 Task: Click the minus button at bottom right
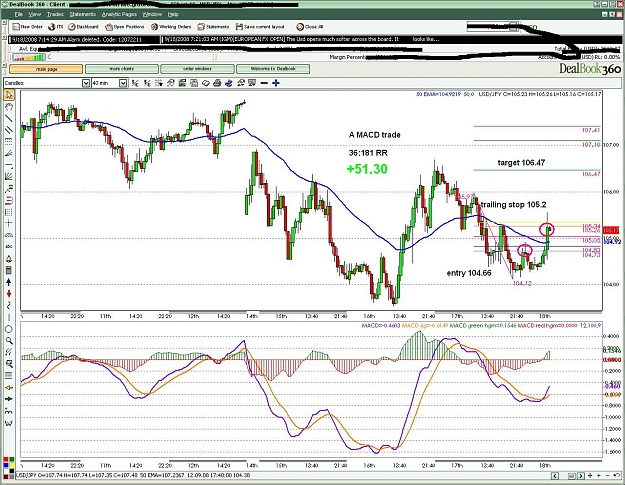pos(607,475)
